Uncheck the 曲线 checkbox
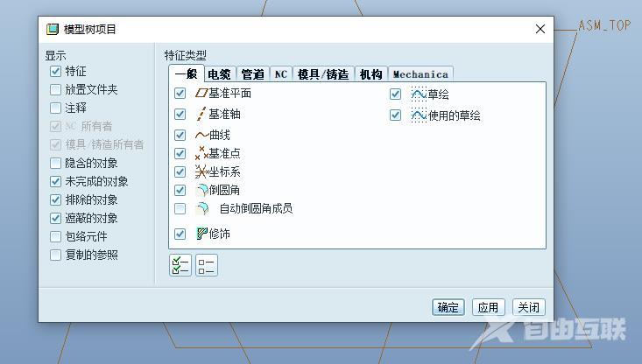The image size is (642, 364). point(180,135)
